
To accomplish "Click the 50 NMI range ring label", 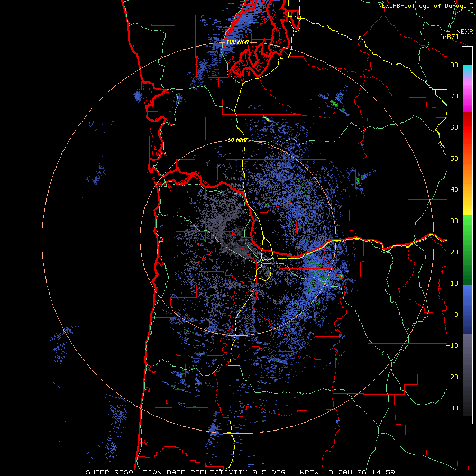I will 237,140.
